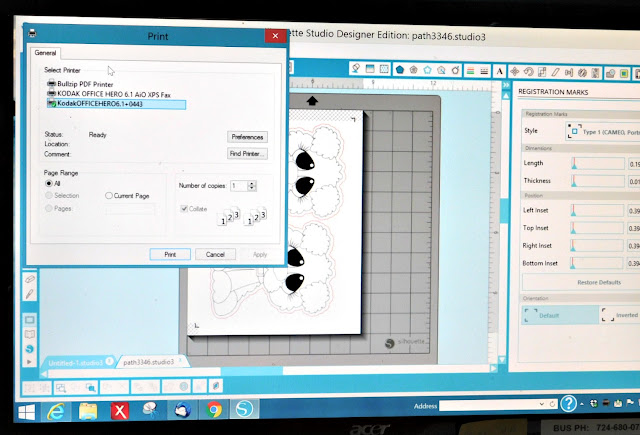The image size is (640, 435).
Task: Open File Explorer from the taskbar
Action: (88, 411)
